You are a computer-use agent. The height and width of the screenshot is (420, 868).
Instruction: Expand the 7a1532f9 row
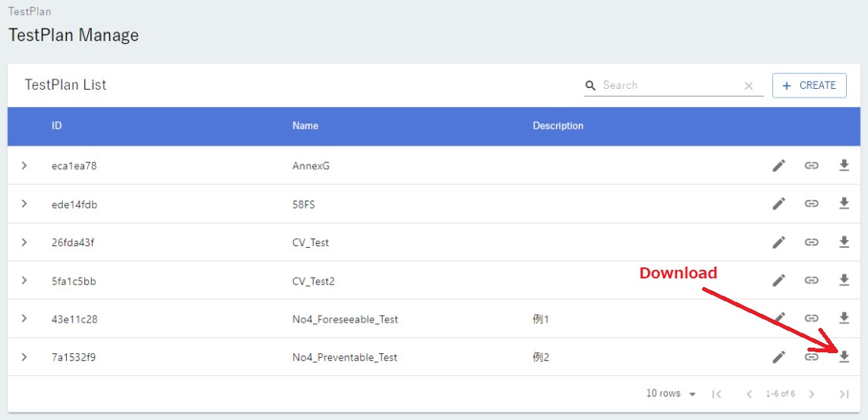(24, 357)
